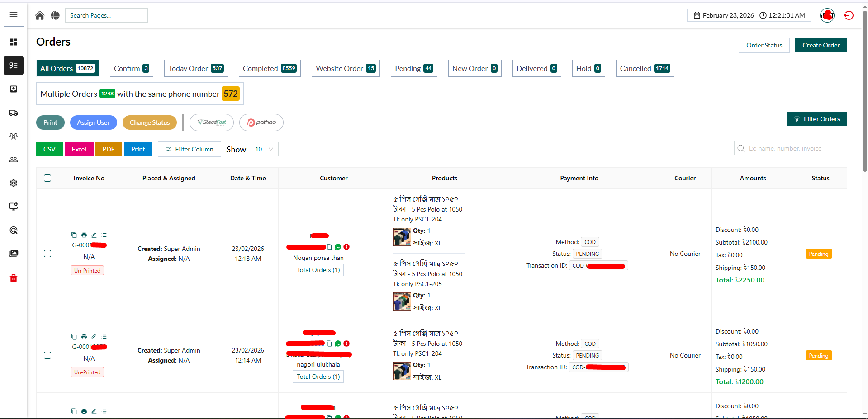Screen dimensions: 868x419
Task: Click the Create Order button
Action: click(x=821, y=45)
